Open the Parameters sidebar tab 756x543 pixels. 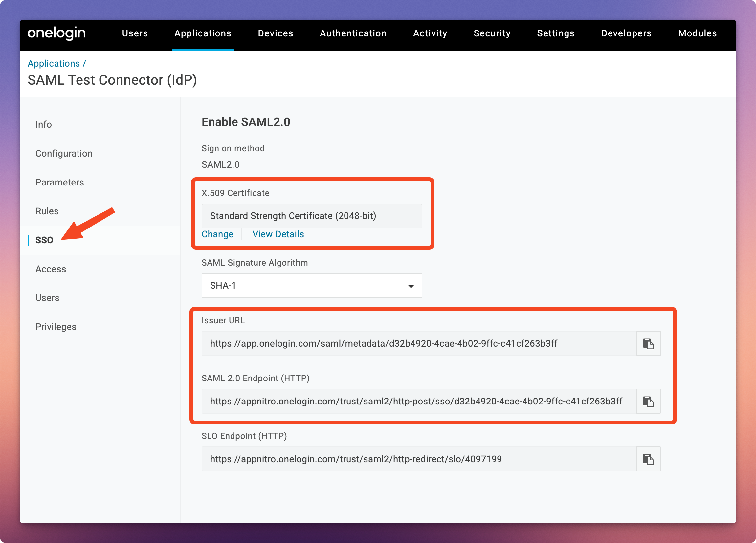pyautogui.click(x=60, y=182)
